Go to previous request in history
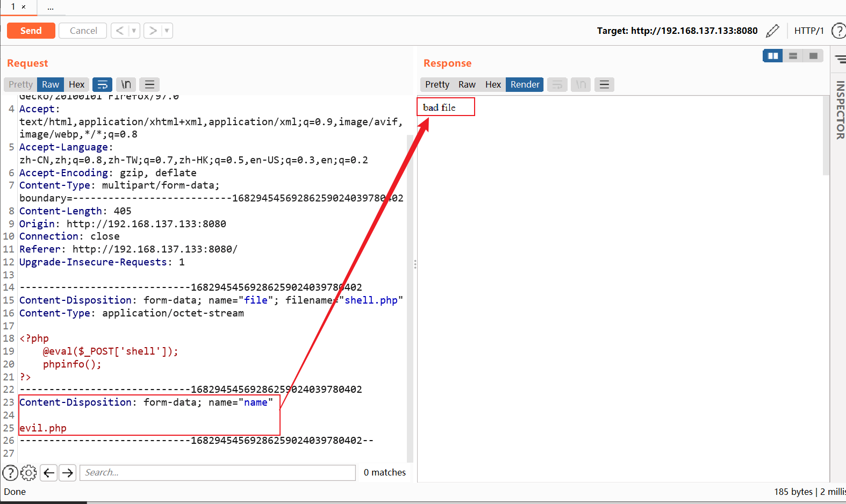Screen dimensions: 846x504 tap(120, 31)
